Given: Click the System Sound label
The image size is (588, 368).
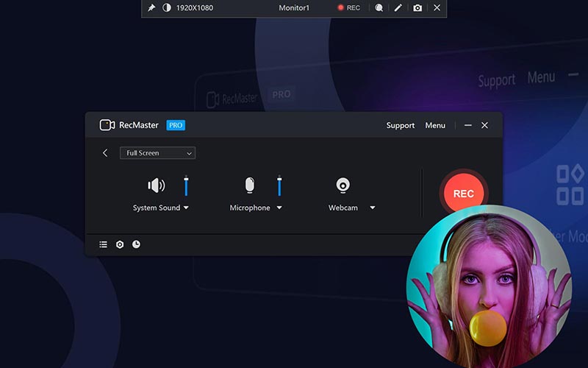Looking at the screenshot, I should pyautogui.click(x=157, y=208).
